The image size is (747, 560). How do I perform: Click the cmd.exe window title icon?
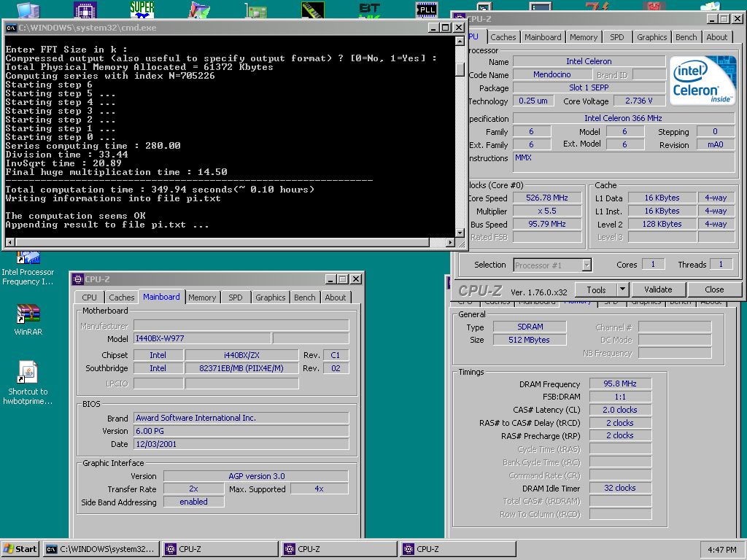coord(11,28)
